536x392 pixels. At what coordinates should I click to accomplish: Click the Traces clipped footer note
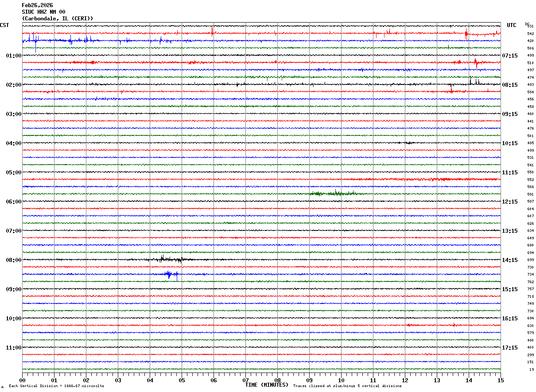point(347,386)
